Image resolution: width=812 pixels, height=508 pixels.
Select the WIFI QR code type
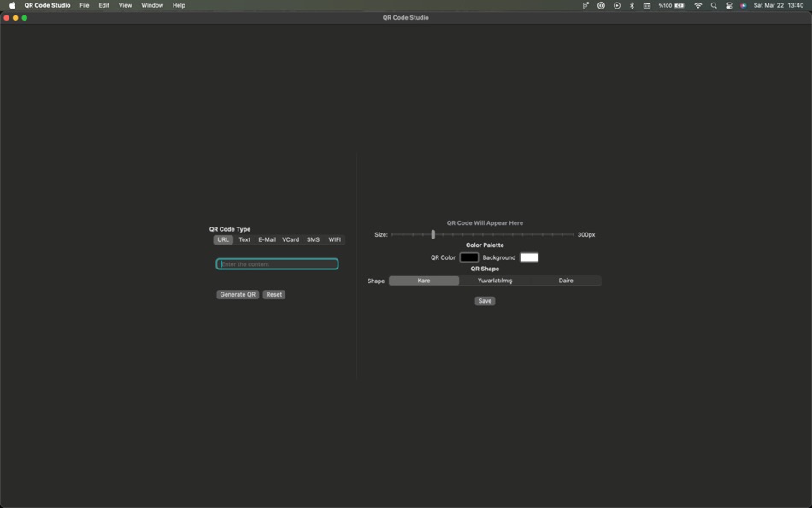point(334,240)
